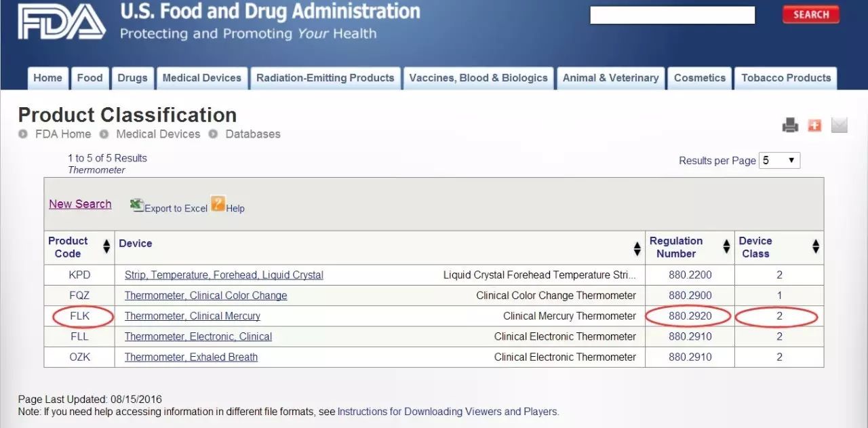This screenshot has height=428, width=868.
Task: Click Export to Excel link
Action: (176, 208)
